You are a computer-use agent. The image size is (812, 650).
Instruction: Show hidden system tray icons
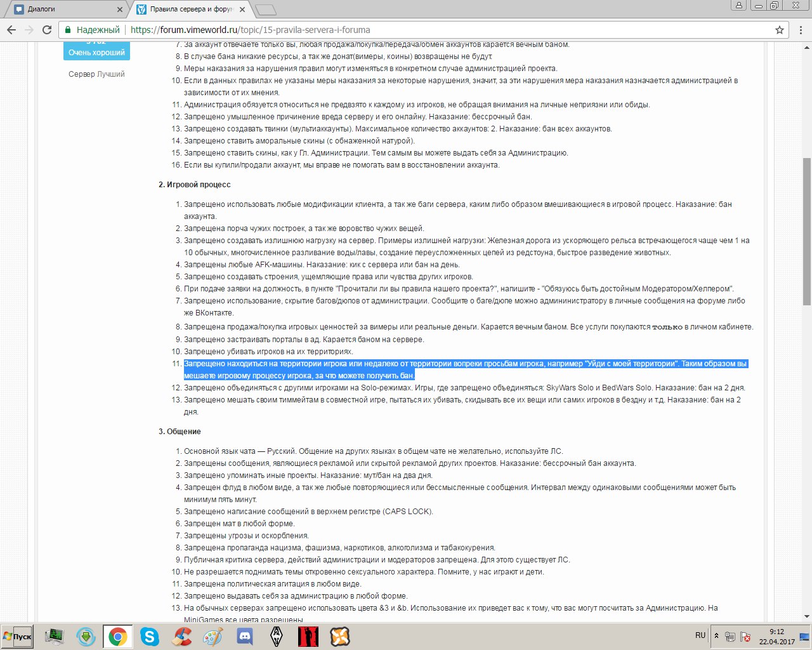716,636
